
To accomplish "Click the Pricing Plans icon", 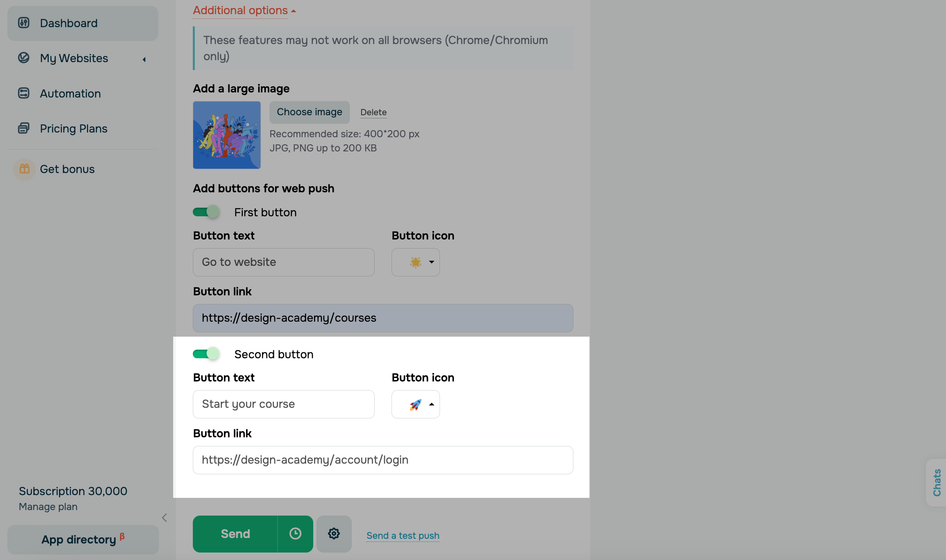I will click(x=24, y=128).
